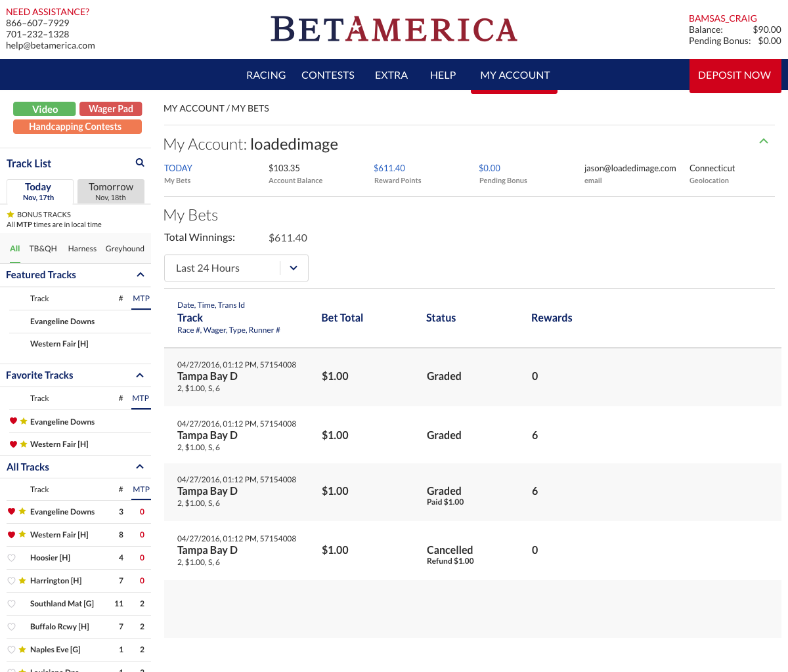This screenshot has width=788, height=672.
Task: Click the Track column header in My Bets
Action: point(190,318)
